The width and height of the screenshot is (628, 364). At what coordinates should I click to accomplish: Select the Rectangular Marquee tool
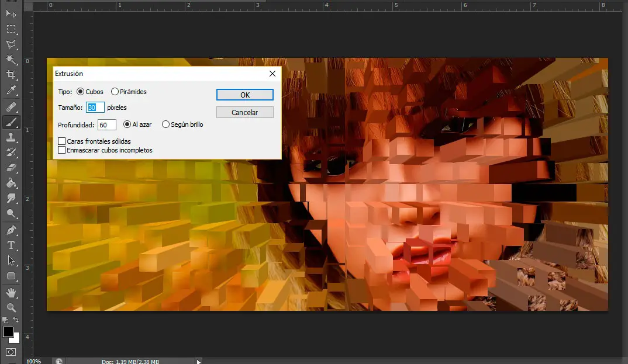click(11, 29)
